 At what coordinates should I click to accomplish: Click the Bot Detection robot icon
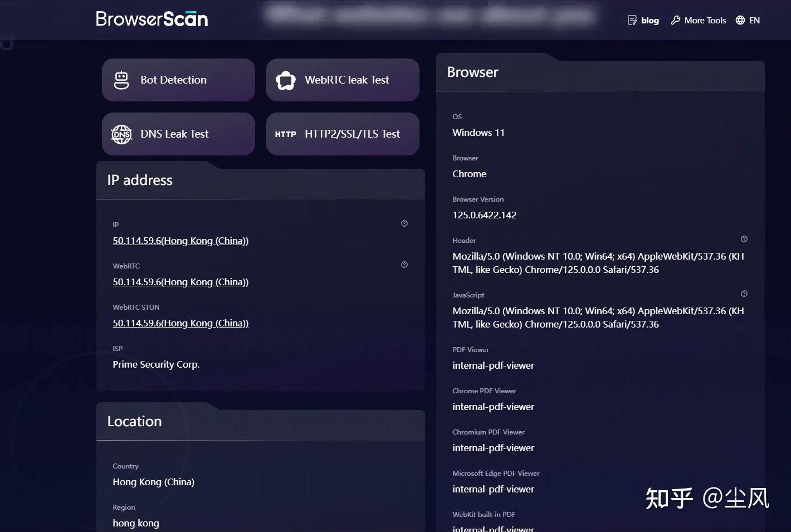(x=121, y=80)
